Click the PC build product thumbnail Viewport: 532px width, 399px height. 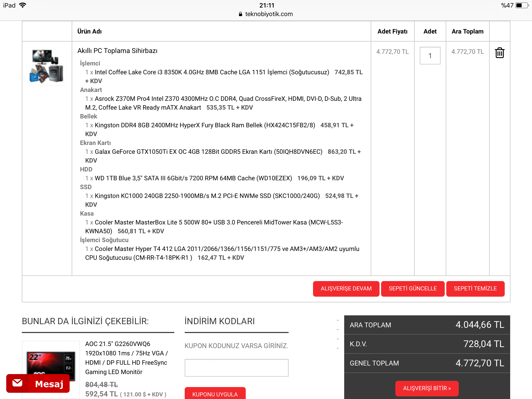pyautogui.click(x=46, y=66)
